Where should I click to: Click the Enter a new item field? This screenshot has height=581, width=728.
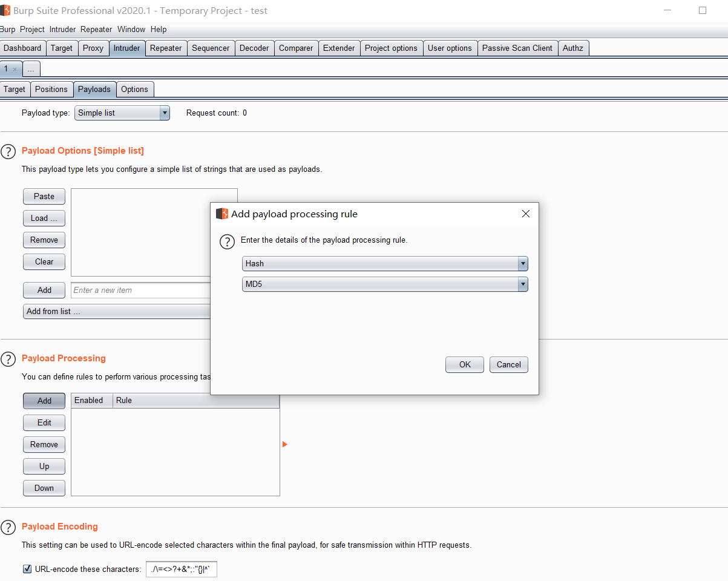point(140,290)
